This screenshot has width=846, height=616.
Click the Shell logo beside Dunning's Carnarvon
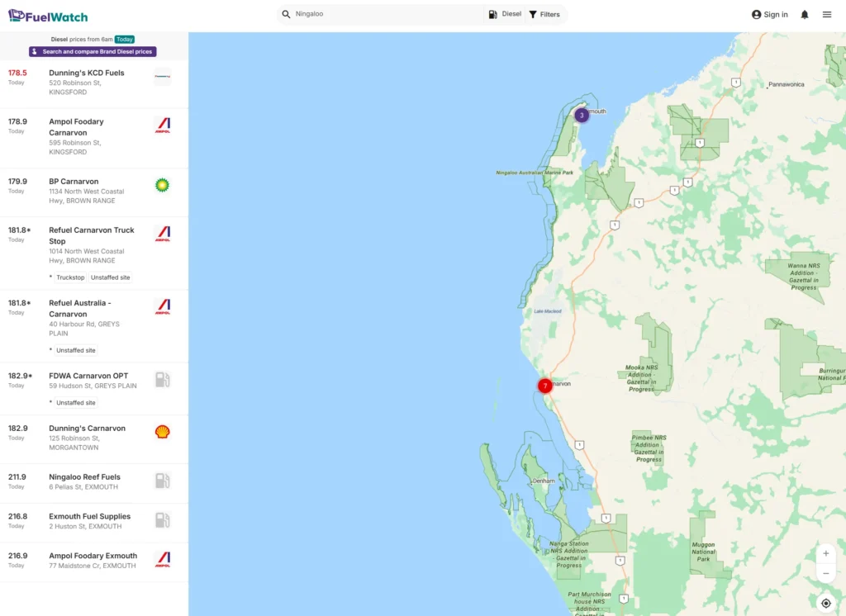pos(162,431)
